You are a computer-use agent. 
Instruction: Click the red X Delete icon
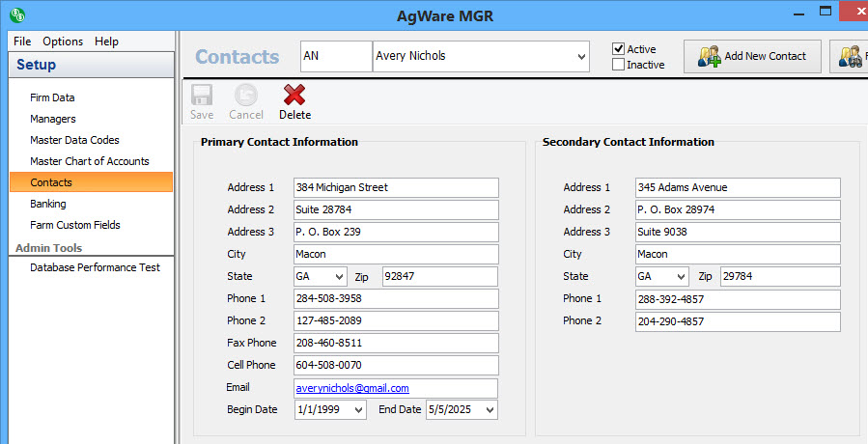coord(294,96)
